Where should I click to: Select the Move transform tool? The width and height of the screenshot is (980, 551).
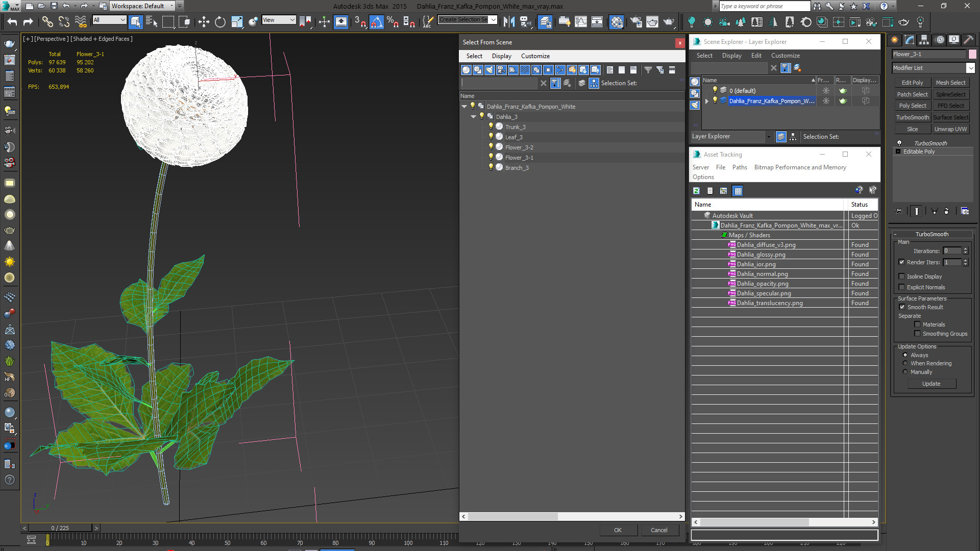pos(204,21)
